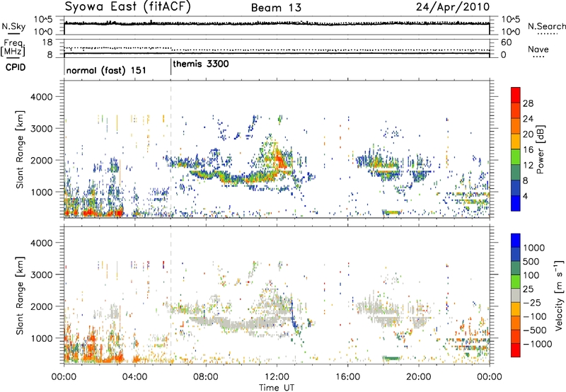Click the 'normal (fast) 151' CPID entry

click(x=106, y=70)
